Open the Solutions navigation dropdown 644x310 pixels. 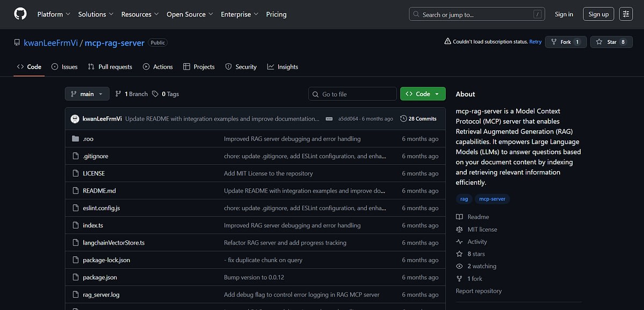point(96,14)
